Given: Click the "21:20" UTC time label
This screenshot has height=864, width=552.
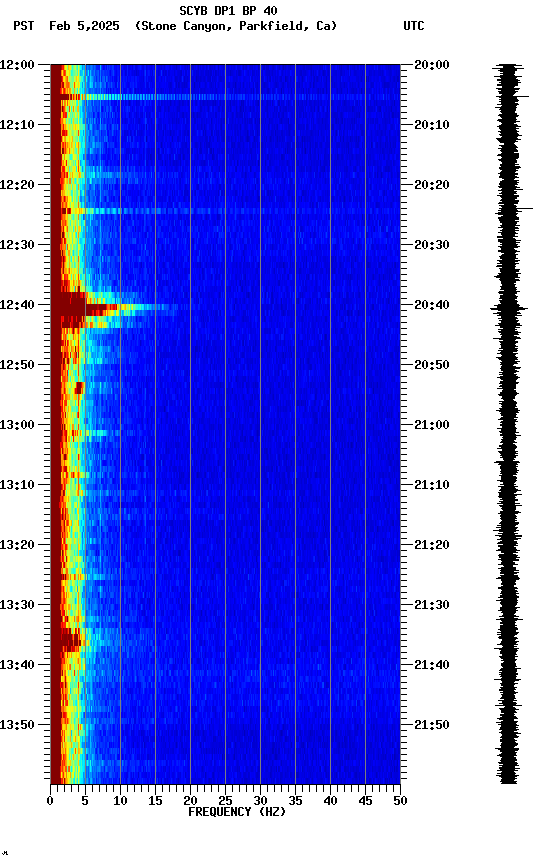Looking at the screenshot, I should (432, 545).
